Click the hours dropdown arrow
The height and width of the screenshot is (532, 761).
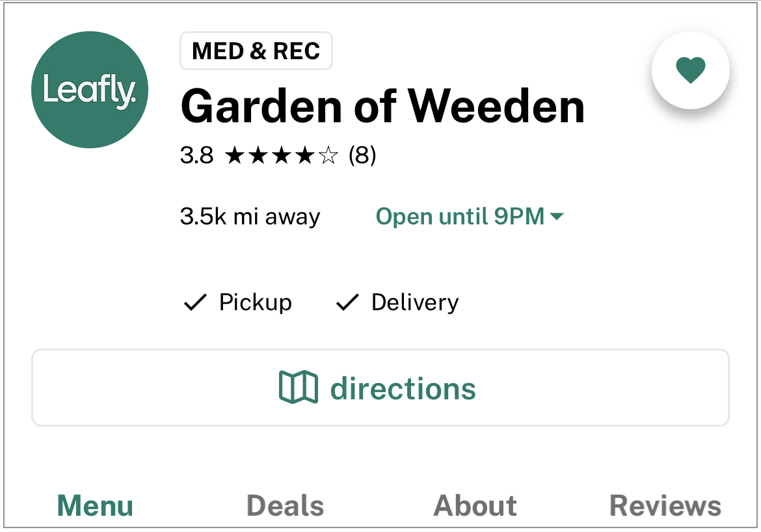pyautogui.click(x=557, y=217)
